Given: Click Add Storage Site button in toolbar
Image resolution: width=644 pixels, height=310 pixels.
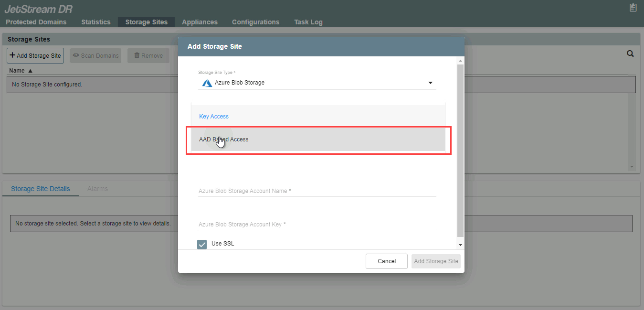Looking at the screenshot, I should click(35, 55).
